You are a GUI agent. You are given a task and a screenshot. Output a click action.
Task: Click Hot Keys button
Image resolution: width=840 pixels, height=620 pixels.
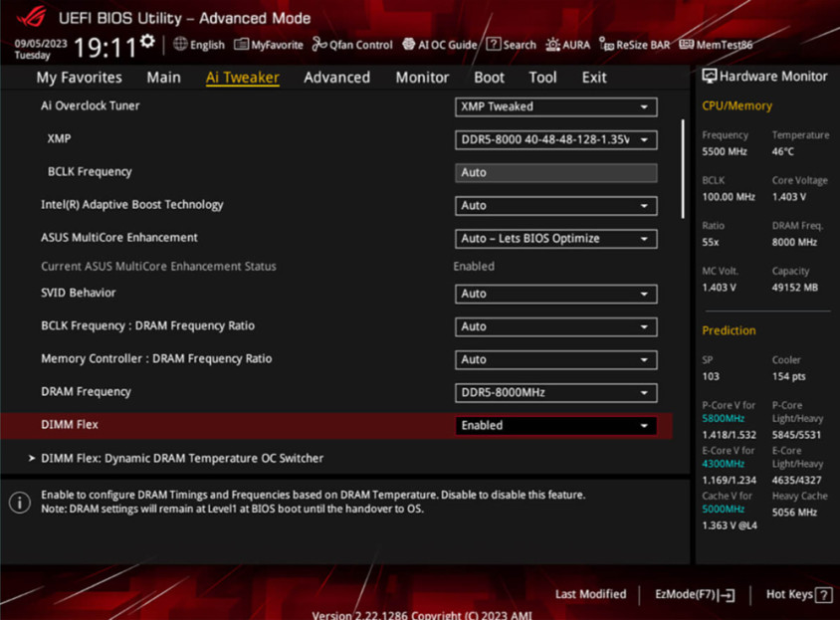(798, 595)
